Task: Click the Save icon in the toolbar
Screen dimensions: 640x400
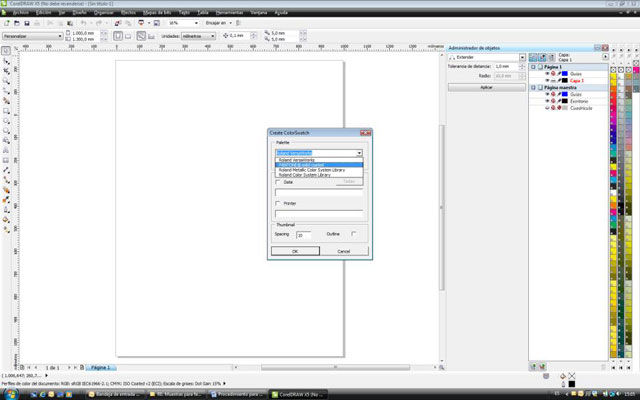Action: [x=29, y=23]
